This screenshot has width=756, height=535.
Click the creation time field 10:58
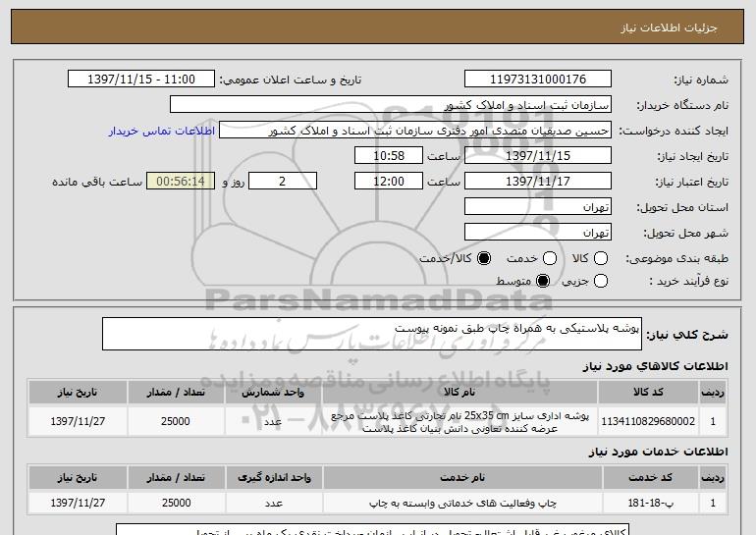pyautogui.click(x=389, y=156)
